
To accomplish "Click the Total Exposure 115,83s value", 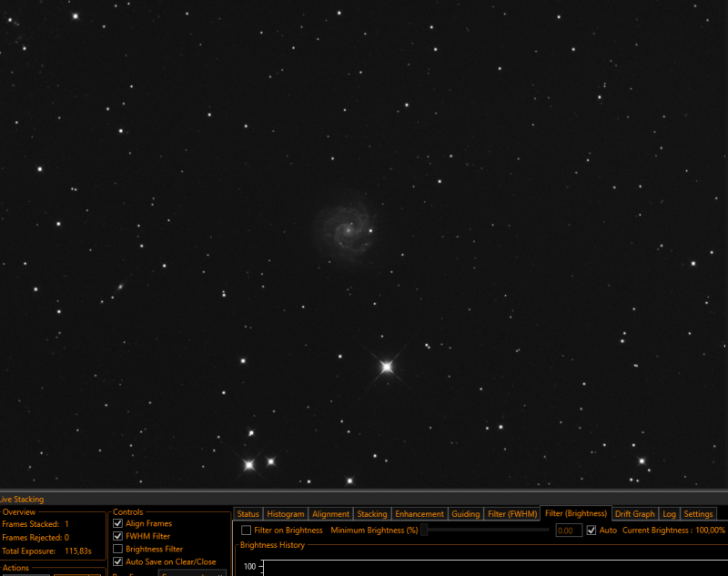I will point(78,551).
